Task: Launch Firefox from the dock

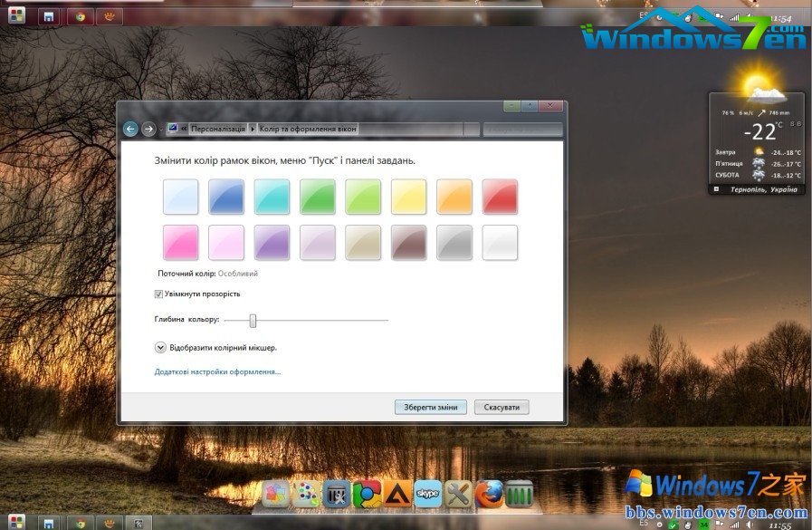Action: (489, 494)
